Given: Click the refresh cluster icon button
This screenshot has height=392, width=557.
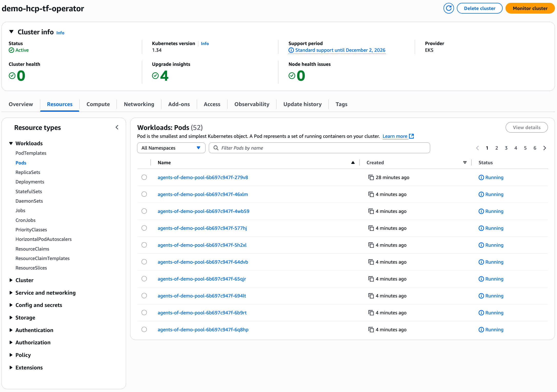Looking at the screenshot, I should 448,8.
